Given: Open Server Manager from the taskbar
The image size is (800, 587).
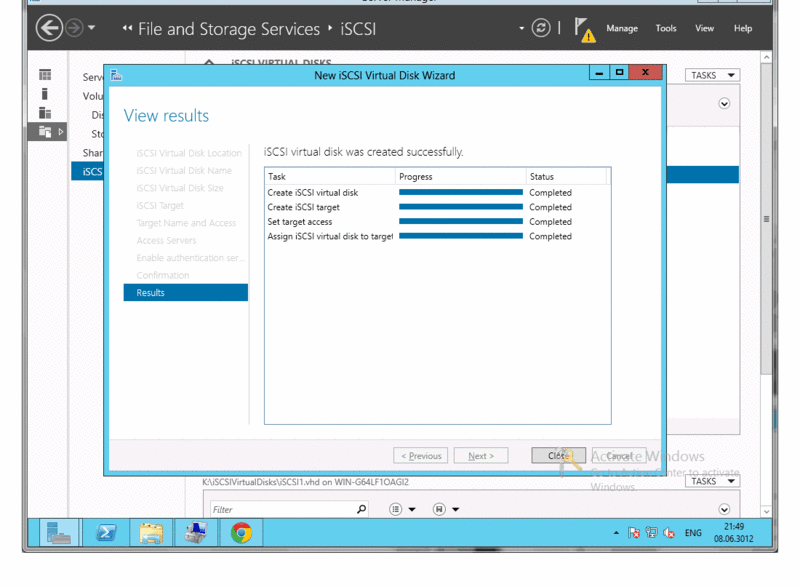Looking at the screenshot, I should (x=58, y=533).
